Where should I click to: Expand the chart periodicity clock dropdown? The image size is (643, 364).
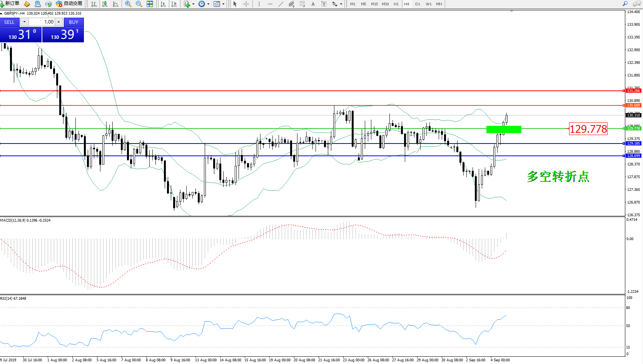coord(208,4)
